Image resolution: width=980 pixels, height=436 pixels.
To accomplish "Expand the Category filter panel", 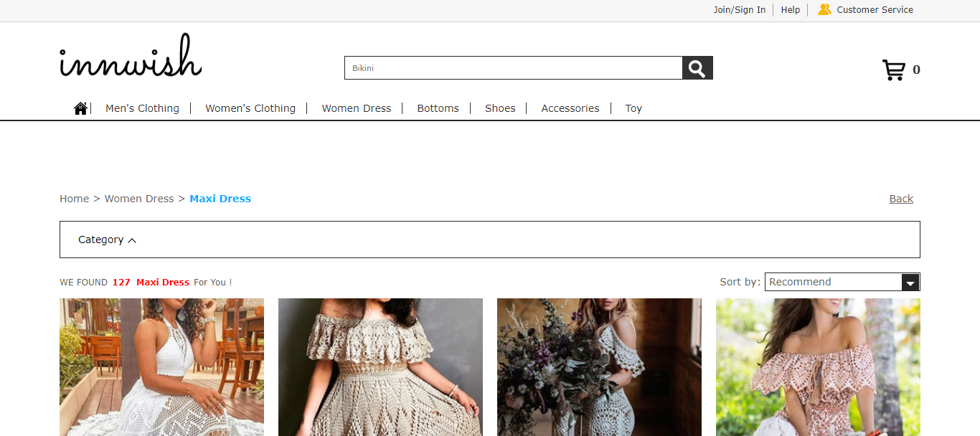I will tap(107, 240).
